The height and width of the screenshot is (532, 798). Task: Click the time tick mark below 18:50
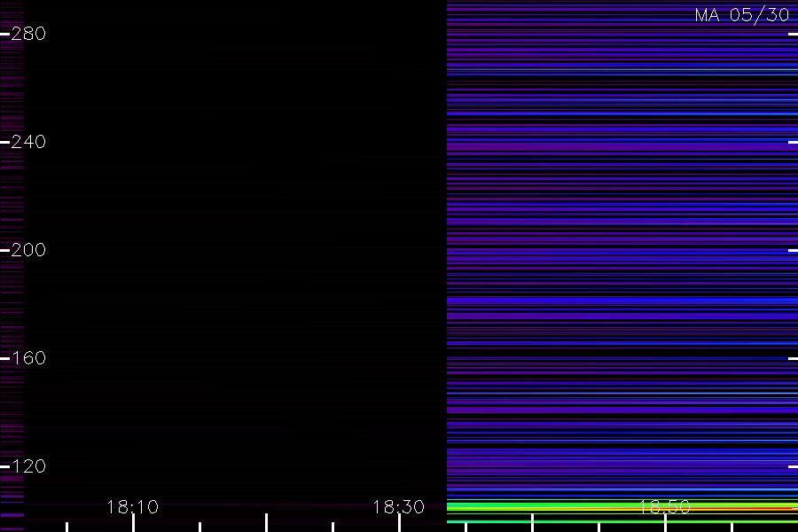click(665, 523)
